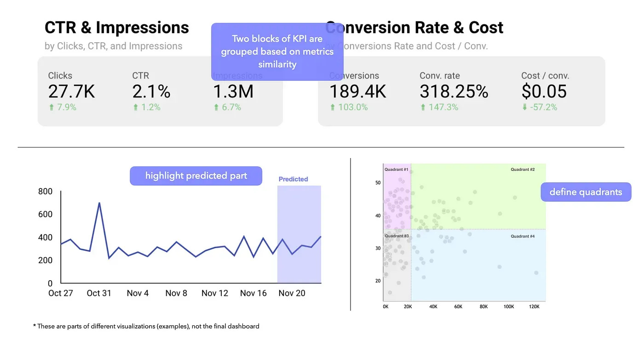Click the 'Predicted' label above the shaded band

coord(293,179)
